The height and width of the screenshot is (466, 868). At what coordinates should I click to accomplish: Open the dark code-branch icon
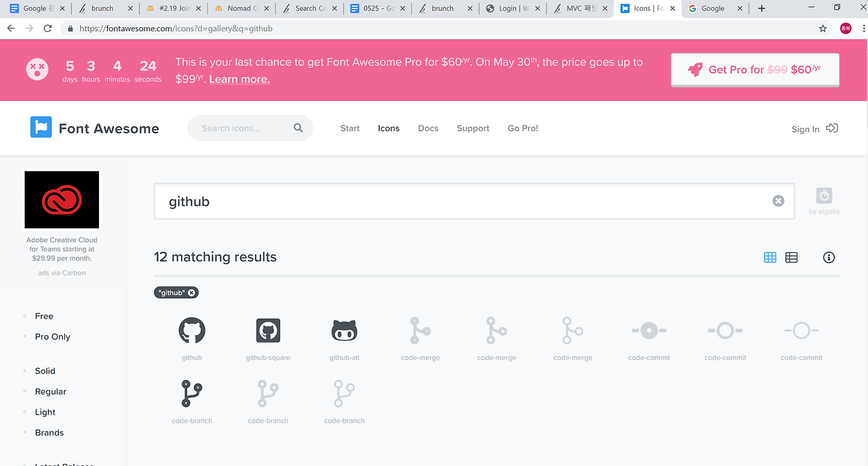point(192,394)
